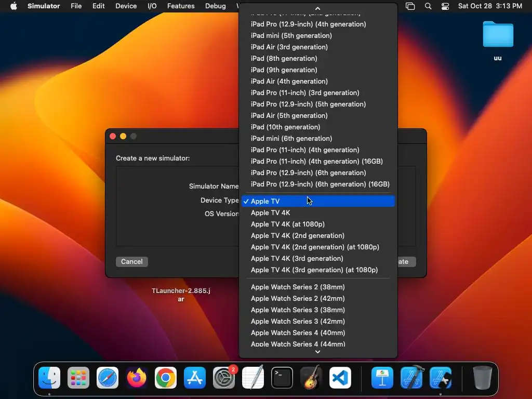The width and height of the screenshot is (532, 399).
Task: Open Spotlight search in menu bar
Action: pos(428,6)
